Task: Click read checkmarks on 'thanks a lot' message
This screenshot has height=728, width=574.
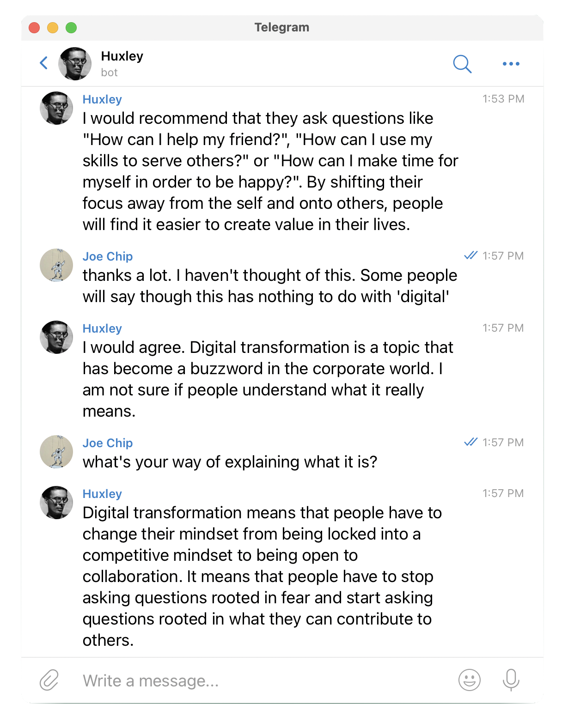Action: pos(470,255)
